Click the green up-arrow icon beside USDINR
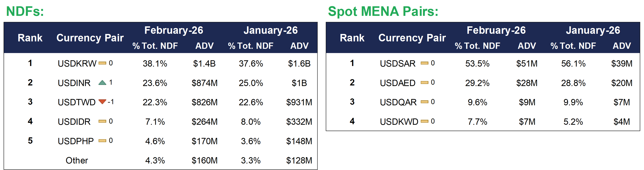Viewport: 644px width, 170px height. [x=102, y=82]
